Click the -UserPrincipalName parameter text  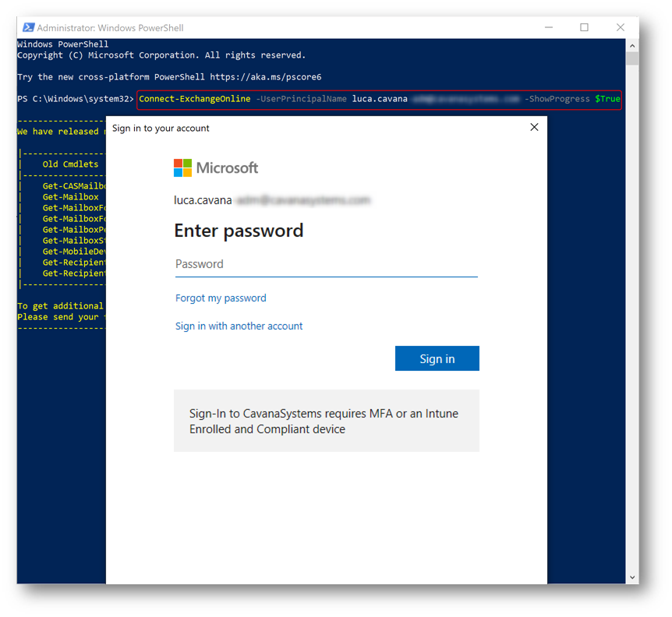click(301, 99)
